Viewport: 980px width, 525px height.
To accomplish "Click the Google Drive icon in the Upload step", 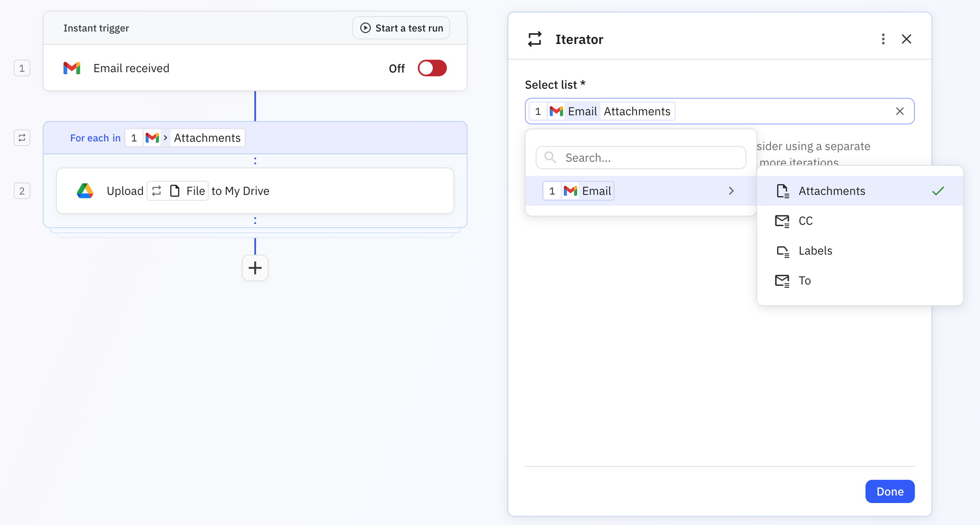I will 85,191.
